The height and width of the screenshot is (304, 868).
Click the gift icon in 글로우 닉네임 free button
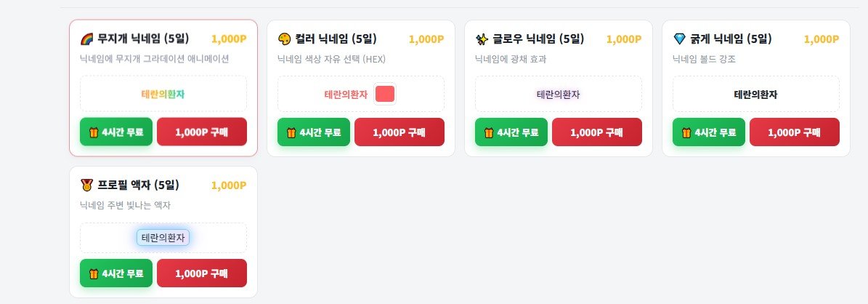pyautogui.click(x=489, y=132)
